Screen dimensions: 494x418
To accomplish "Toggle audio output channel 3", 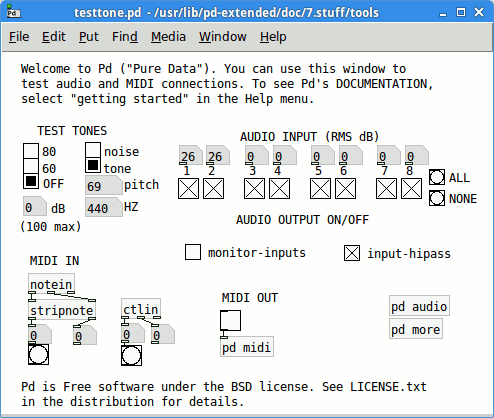I will click(254, 189).
